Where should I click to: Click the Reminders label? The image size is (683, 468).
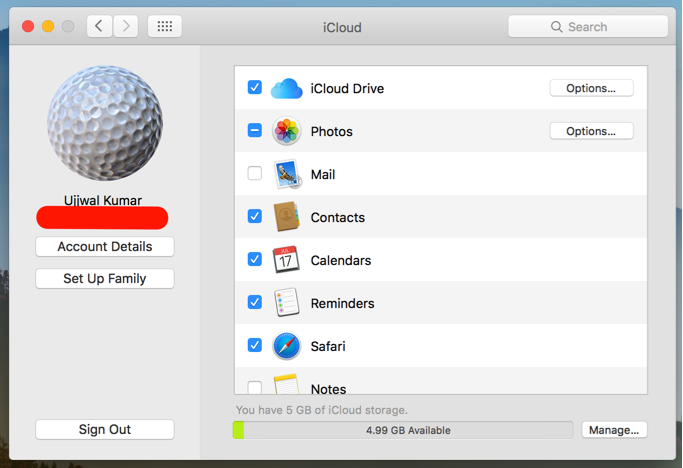342,303
